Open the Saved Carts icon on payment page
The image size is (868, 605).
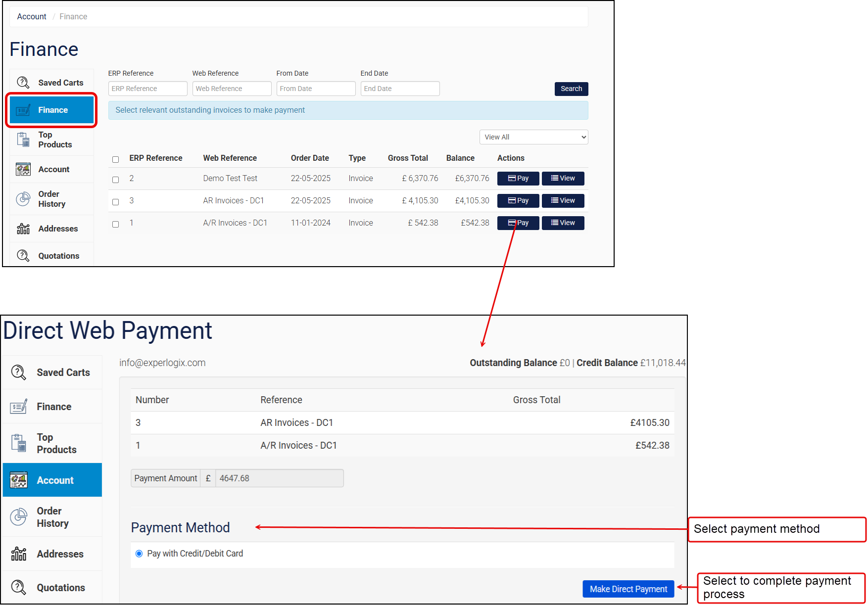coord(18,372)
